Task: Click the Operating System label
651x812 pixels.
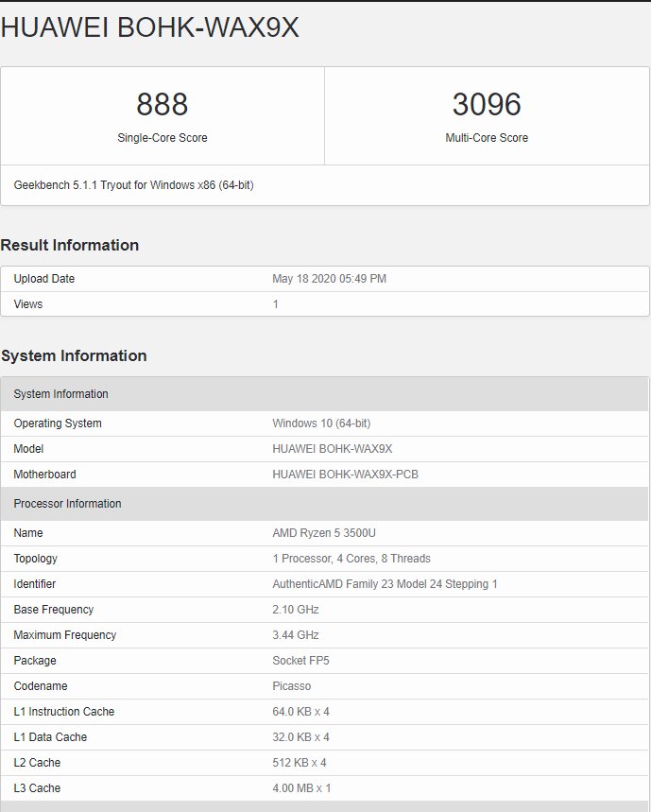Action: tap(58, 423)
